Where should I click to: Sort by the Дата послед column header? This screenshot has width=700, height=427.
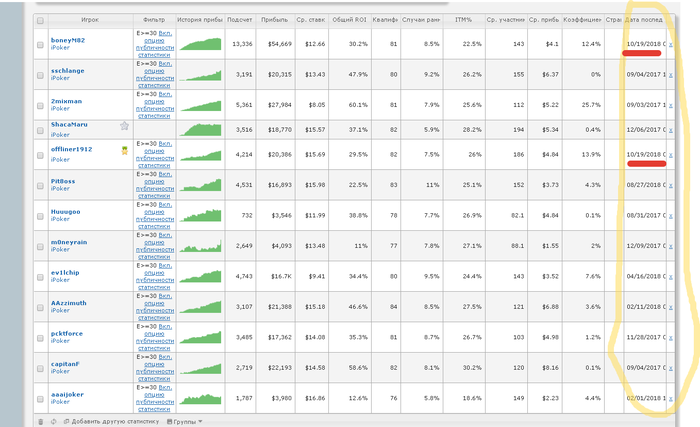click(x=645, y=20)
